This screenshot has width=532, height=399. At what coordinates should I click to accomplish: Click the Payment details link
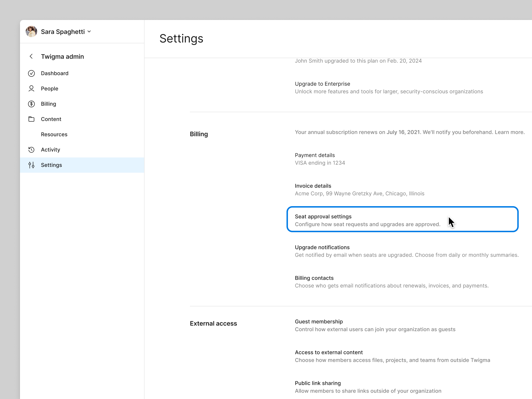point(314,155)
